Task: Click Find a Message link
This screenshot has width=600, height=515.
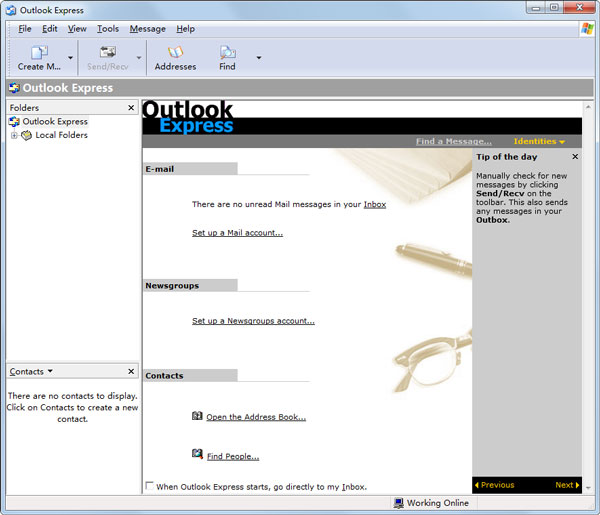Action: pos(454,142)
